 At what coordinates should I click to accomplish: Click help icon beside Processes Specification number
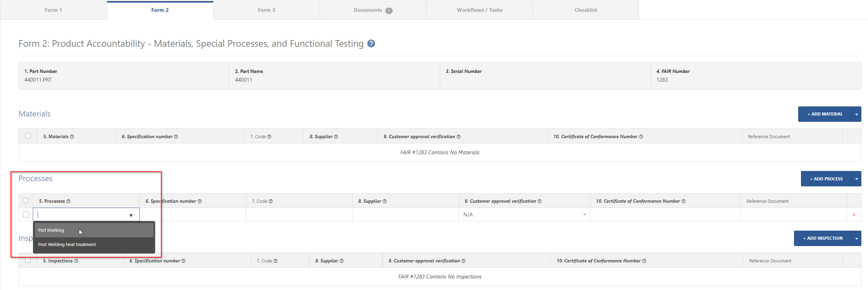coord(200,201)
